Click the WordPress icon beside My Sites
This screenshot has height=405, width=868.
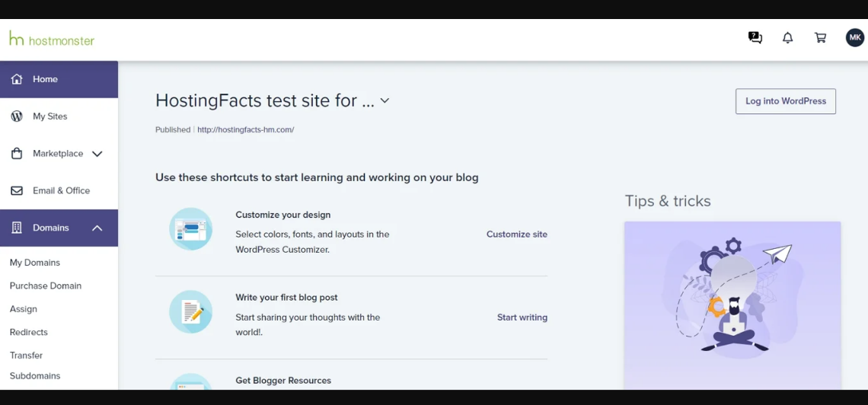point(17,116)
